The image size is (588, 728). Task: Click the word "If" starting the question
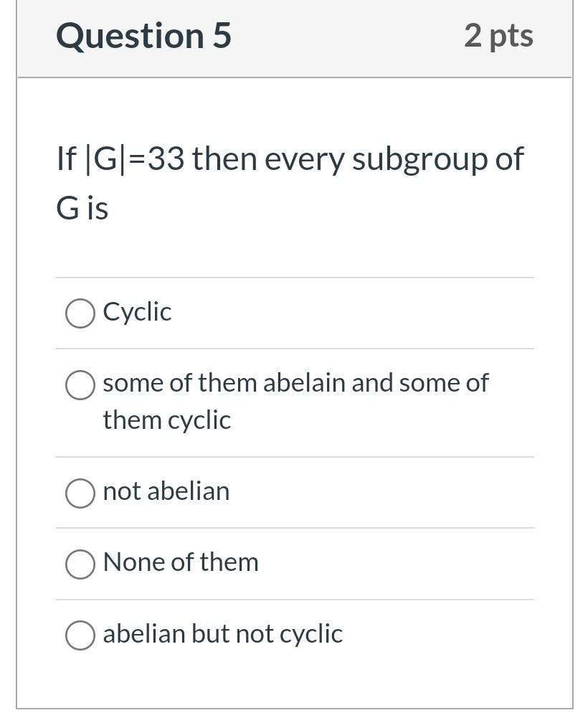tap(66, 159)
